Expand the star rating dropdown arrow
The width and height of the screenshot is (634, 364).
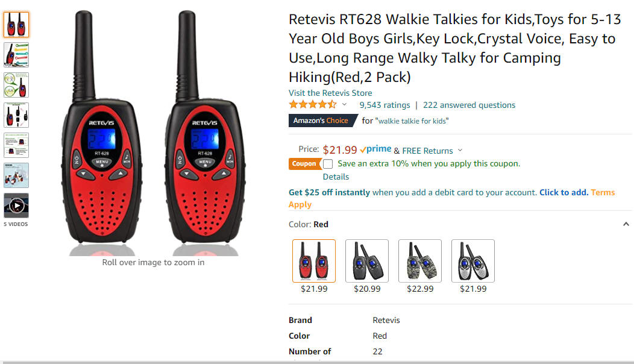(344, 104)
